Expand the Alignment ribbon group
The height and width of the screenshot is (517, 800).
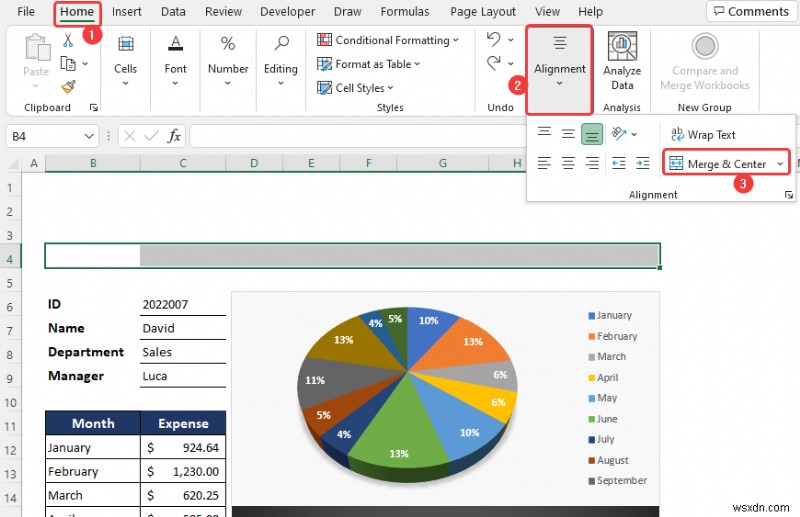[x=560, y=69]
